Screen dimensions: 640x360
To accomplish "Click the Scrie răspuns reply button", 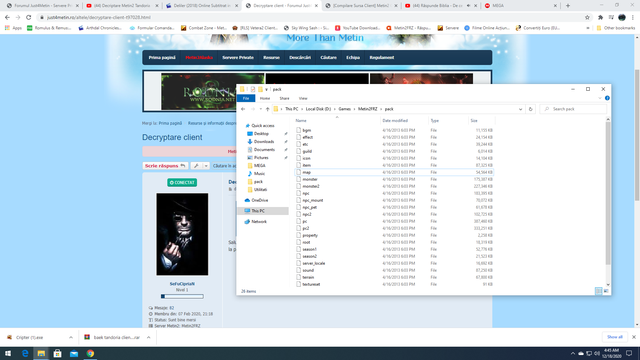I will (165, 166).
